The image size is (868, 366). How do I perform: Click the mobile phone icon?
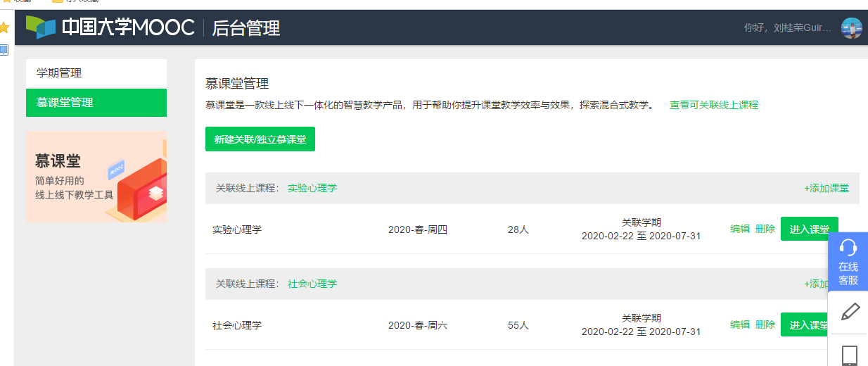pos(849,354)
